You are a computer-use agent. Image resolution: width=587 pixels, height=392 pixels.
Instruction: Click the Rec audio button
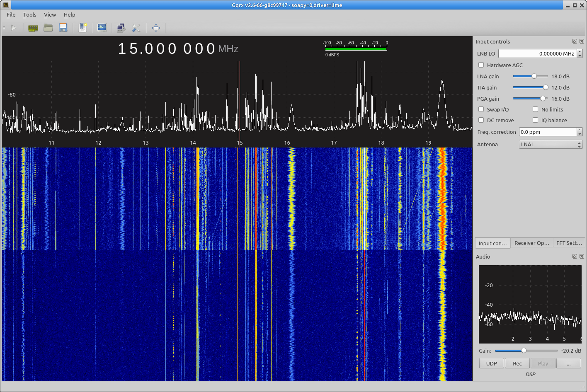pyautogui.click(x=517, y=363)
